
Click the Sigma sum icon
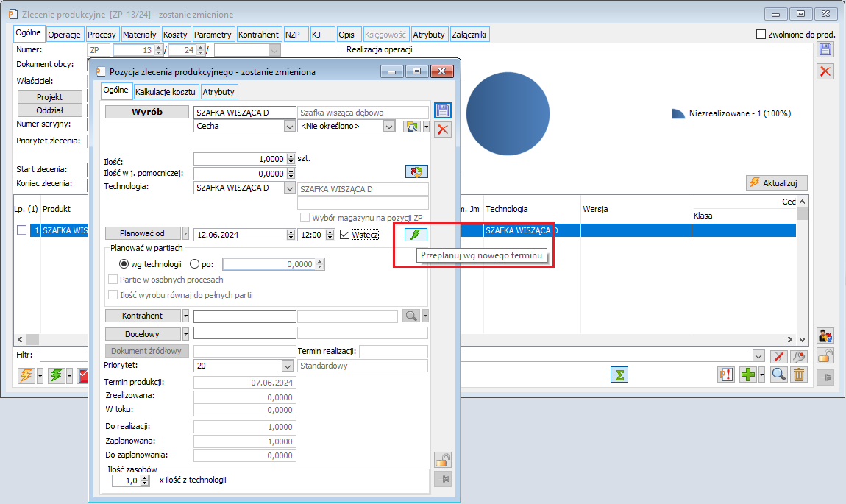coord(619,375)
